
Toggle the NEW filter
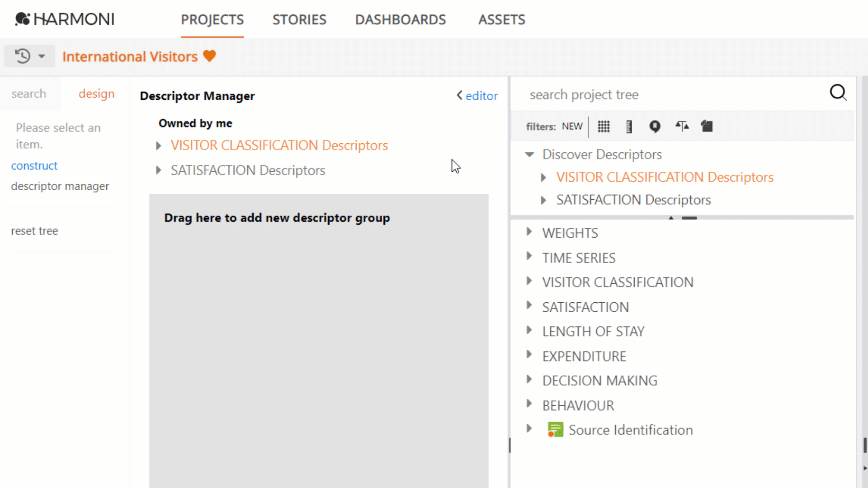click(x=572, y=127)
